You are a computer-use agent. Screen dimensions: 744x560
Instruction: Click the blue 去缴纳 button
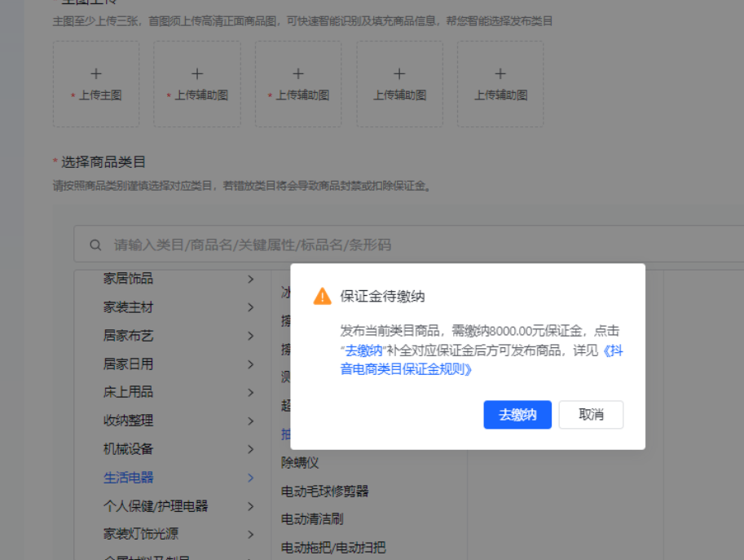[x=517, y=414]
